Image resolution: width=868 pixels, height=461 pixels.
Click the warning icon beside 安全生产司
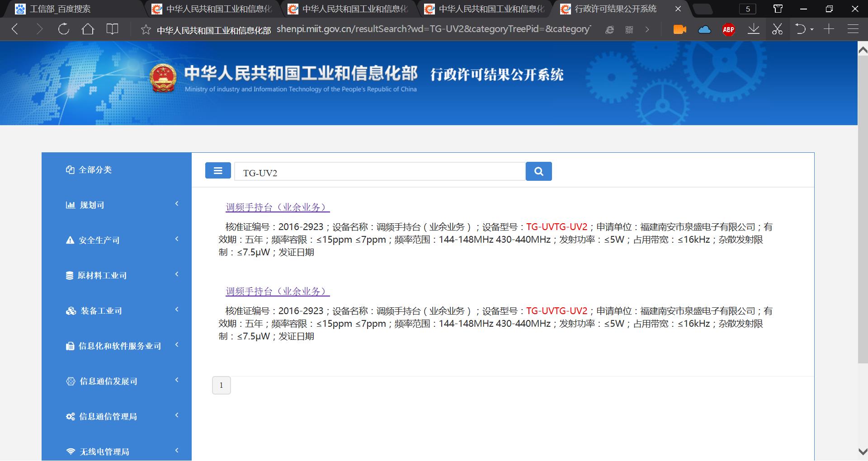click(x=70, y=240)
